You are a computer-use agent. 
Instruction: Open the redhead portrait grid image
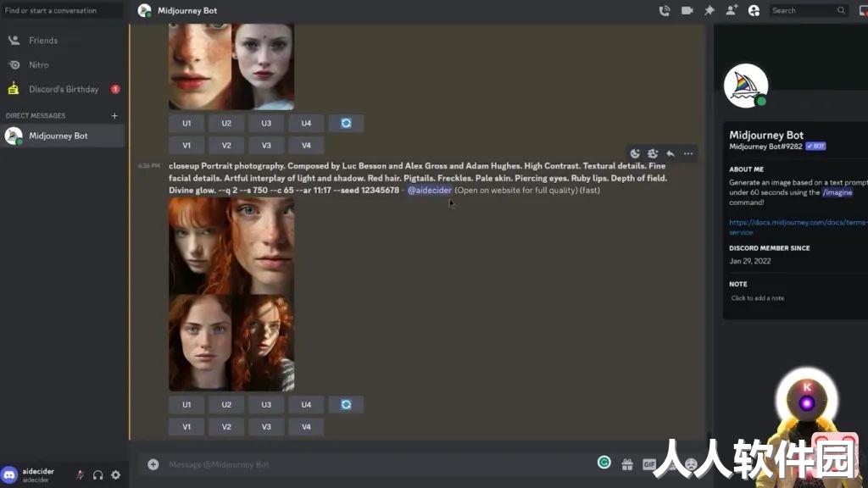pos(231,294)
